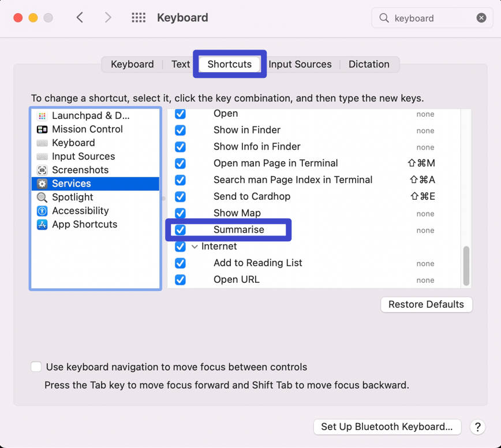Switch to the Dictation tab
The height and width of the screenshot is (448, 501).
pos(369,64)
